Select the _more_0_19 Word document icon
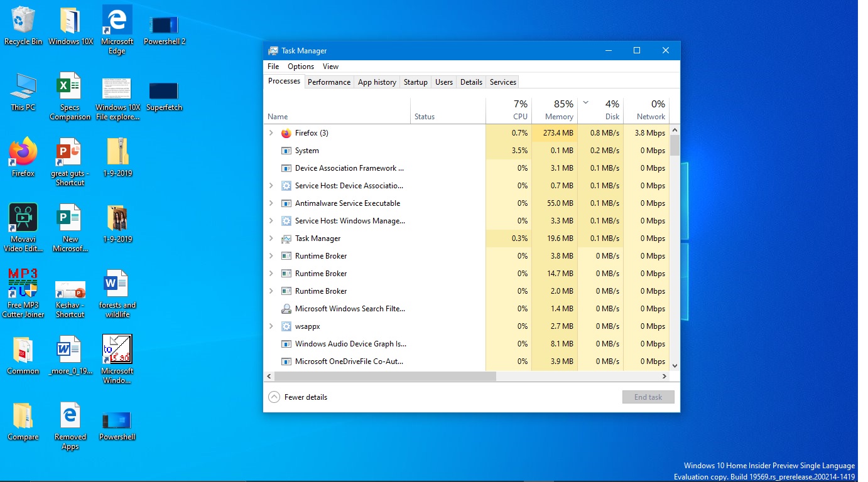This screenshot has width=868, height=482. pyautogui.click(x=70, y=356)
